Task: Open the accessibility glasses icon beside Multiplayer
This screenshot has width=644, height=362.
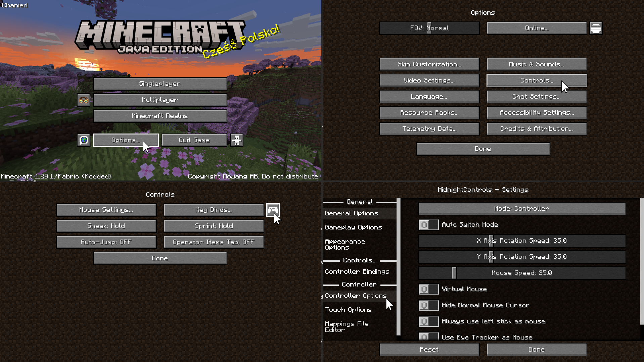Action: click(84, 100)
